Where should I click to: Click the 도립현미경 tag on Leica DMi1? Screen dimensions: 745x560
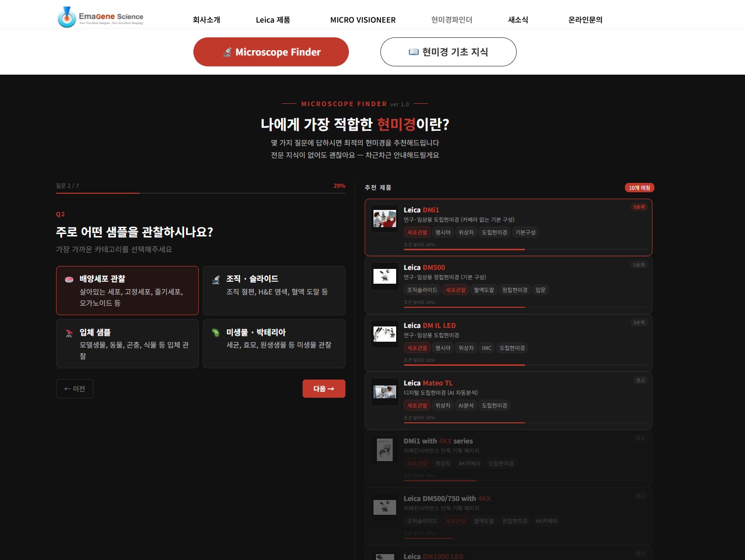[495, 233]
